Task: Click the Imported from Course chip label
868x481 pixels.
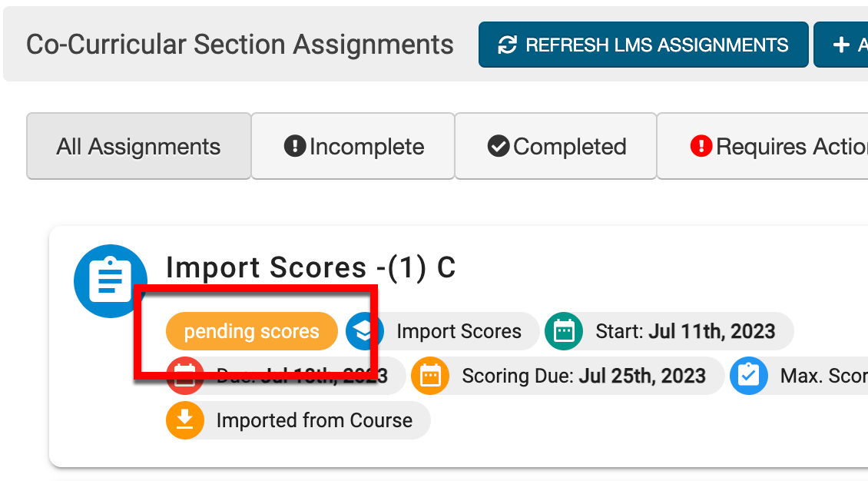Action: coord(314,420)
